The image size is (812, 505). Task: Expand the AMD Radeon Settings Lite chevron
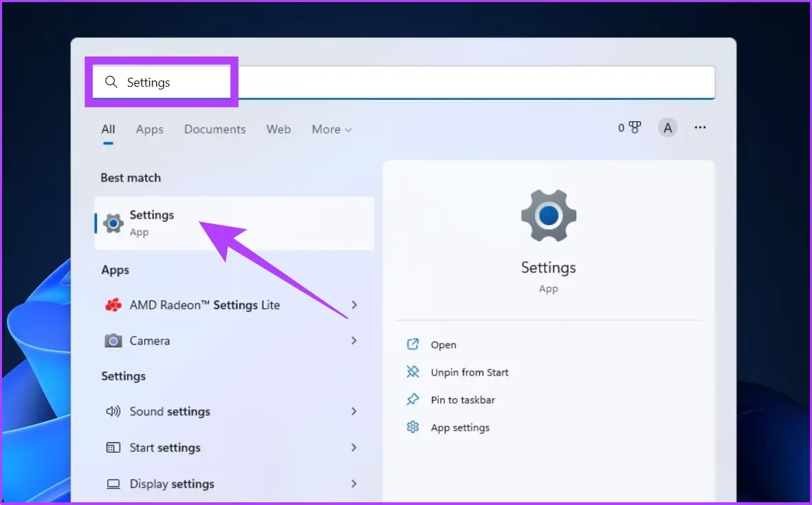pyautogui.click(x=354, y=305)
